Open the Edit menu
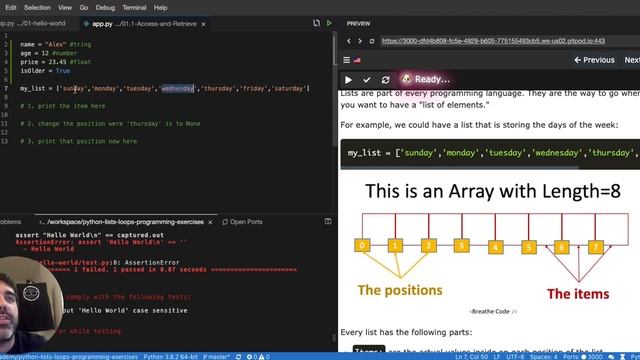Viewport: 640px width, 360px height. [x=11, y=7]
